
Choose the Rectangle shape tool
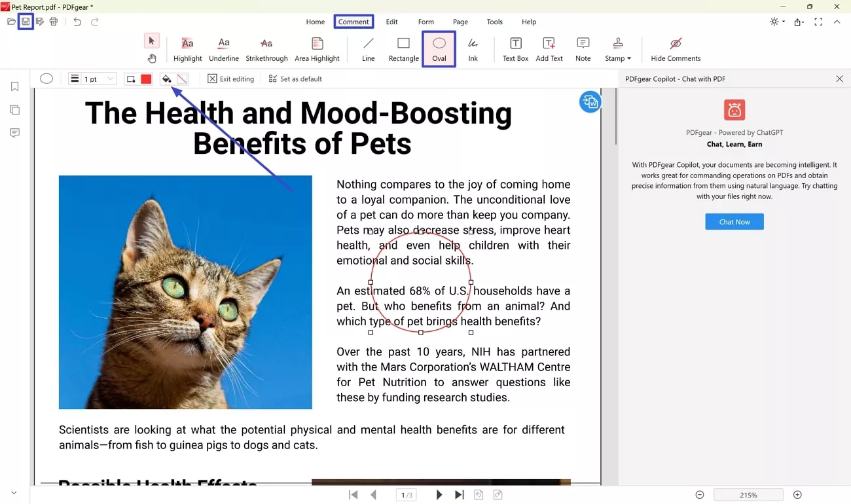[403, 49]
